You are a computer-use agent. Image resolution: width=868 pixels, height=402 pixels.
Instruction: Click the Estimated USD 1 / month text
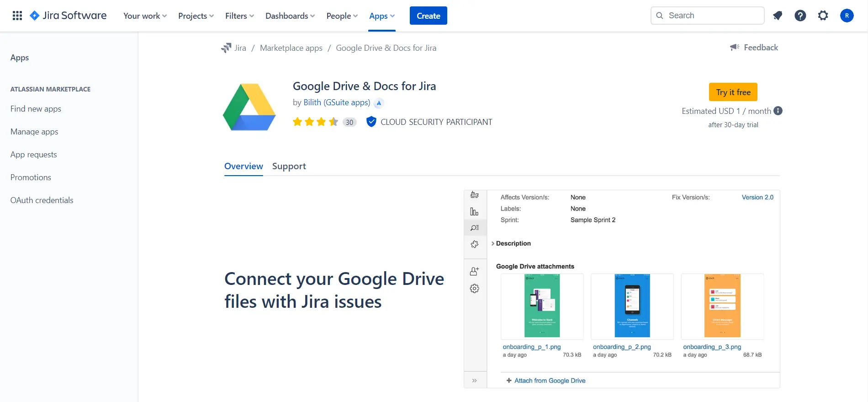click(726, 111)
